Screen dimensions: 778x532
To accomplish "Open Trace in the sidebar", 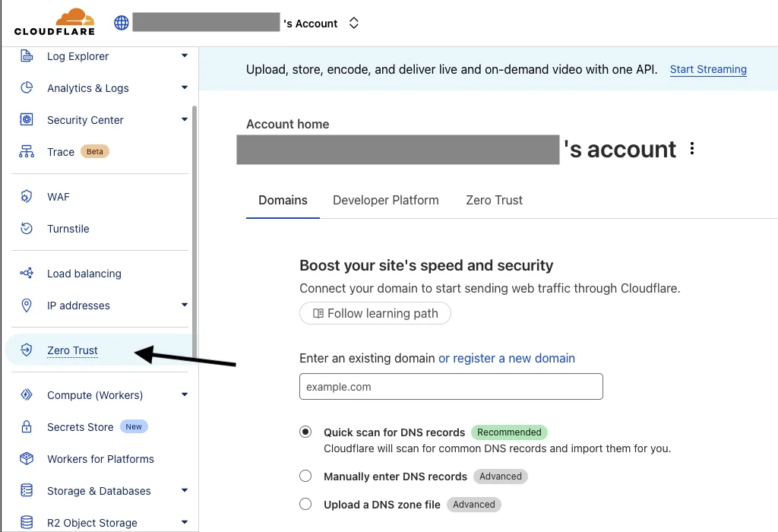I will pyautogui.click(x=61, y=152).
